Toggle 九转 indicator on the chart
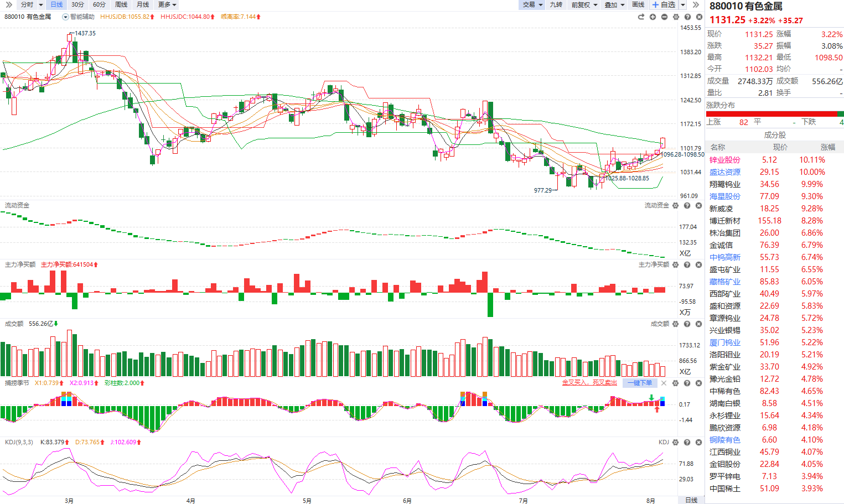844x504 pixels. tap(556, 4)
